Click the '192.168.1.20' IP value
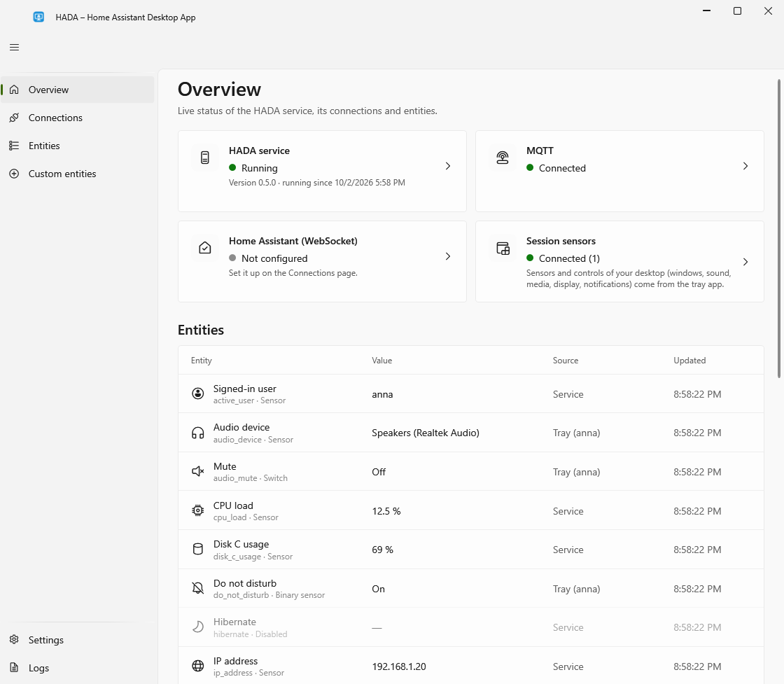This screenshot has height=684, width=784. coord(399,666)
